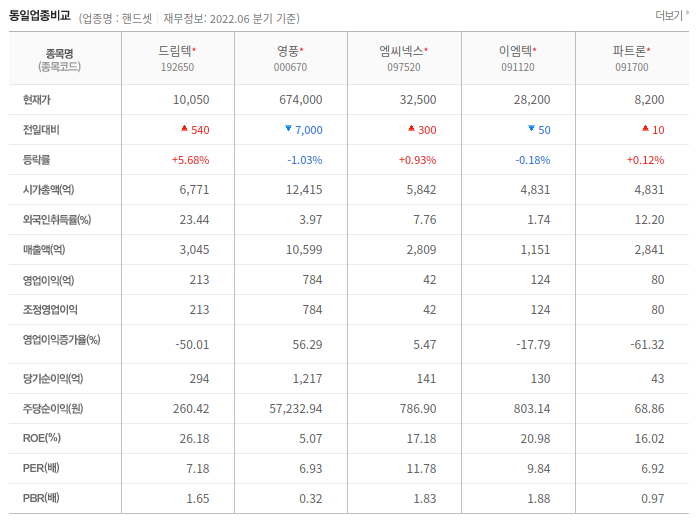Screen dimensions: 696x522
Task: Open the 이엠텍 stock link
Action: click(x=515, y=51)
